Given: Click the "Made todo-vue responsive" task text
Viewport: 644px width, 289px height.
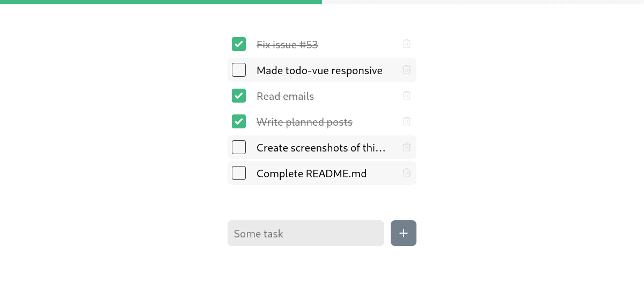Looking at the screenshot, I should pos(319,70).
